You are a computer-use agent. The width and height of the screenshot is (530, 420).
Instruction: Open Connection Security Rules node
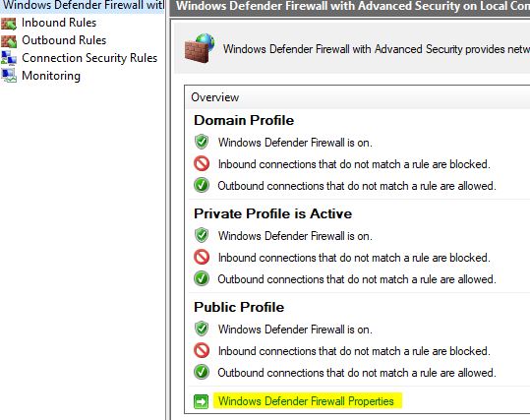(89, 58)
